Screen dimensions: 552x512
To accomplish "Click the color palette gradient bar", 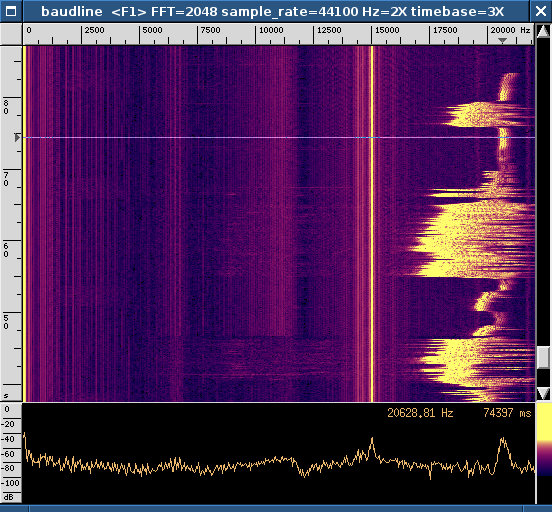I will (544, 440).
